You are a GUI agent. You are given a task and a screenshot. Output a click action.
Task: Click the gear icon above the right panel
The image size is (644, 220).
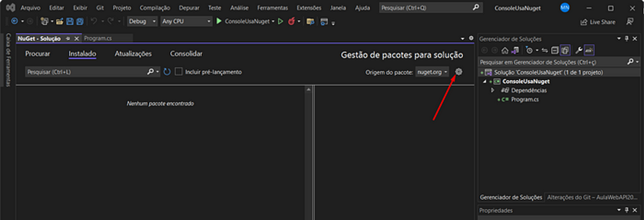coord(471,38)
